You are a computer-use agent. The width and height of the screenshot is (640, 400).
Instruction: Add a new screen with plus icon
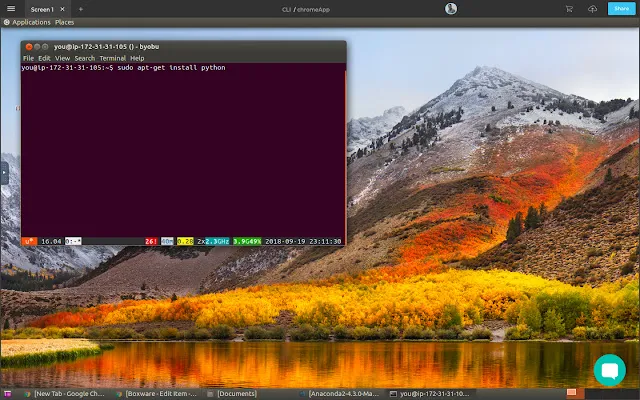click(81, 9)
